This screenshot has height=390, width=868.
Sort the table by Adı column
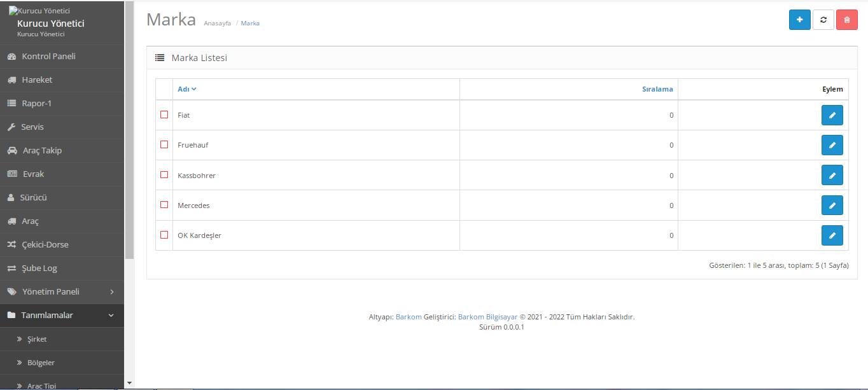click(187, 89)
